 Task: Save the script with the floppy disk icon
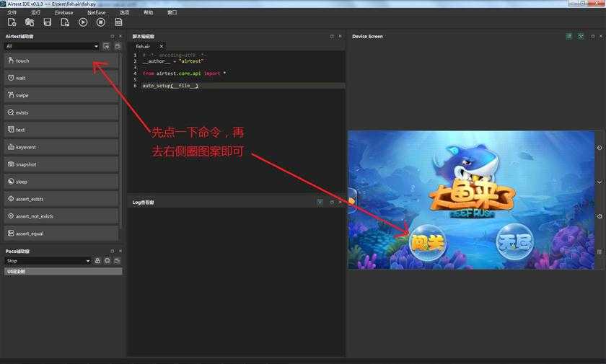[47, 22]
